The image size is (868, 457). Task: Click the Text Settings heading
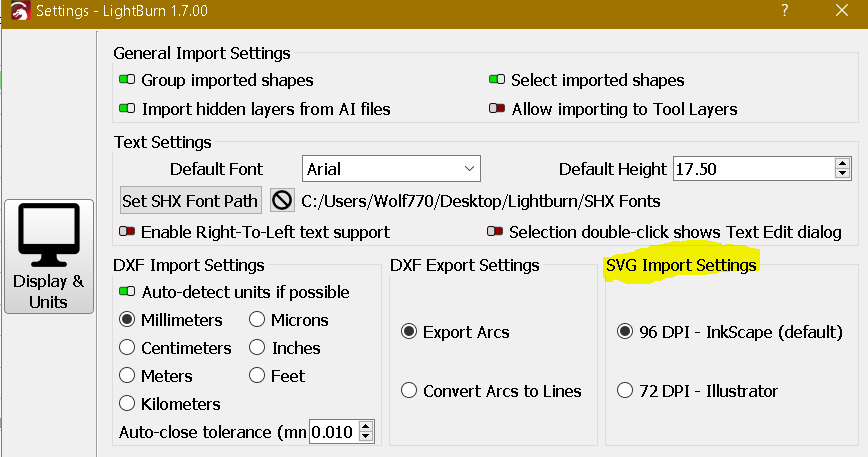coord(163,142)
